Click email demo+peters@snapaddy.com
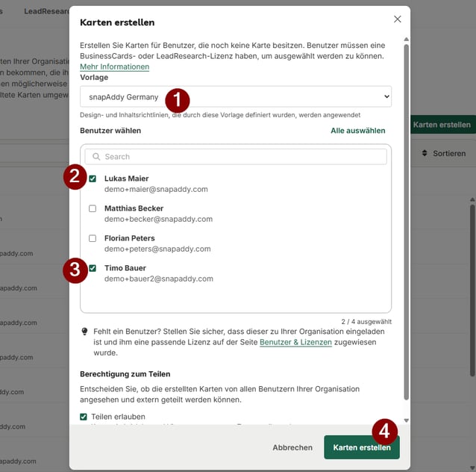 pyautogui.click(x=157, y=249)
